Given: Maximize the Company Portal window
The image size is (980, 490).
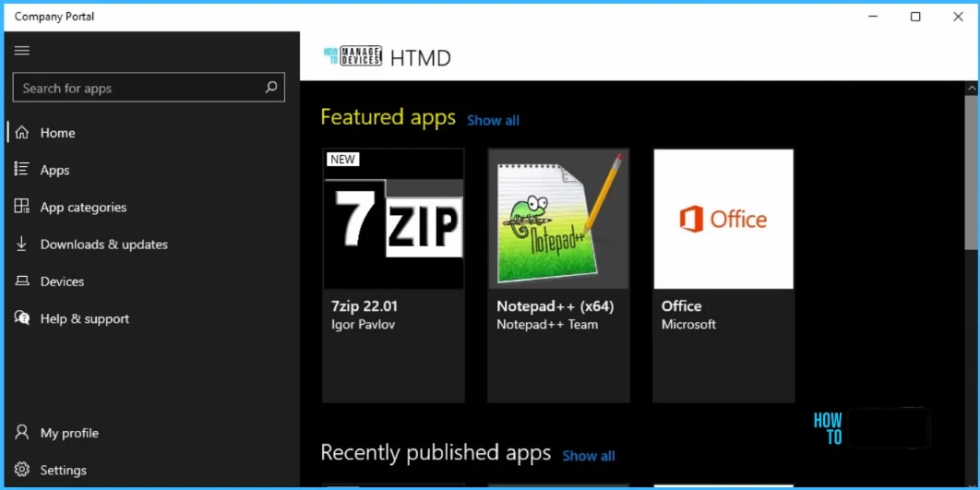Looking at the screenshot, I should pyautogui.click(x=915, y=17).
